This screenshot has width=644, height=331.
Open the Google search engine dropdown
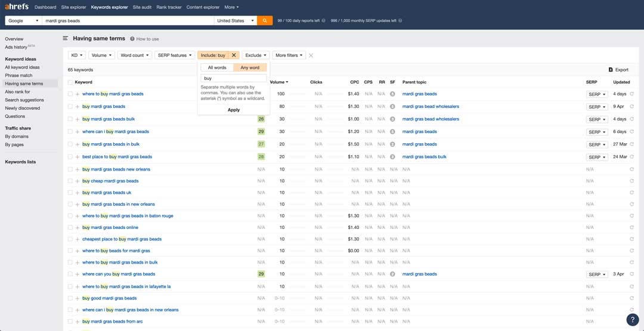(x=23, y=20)
